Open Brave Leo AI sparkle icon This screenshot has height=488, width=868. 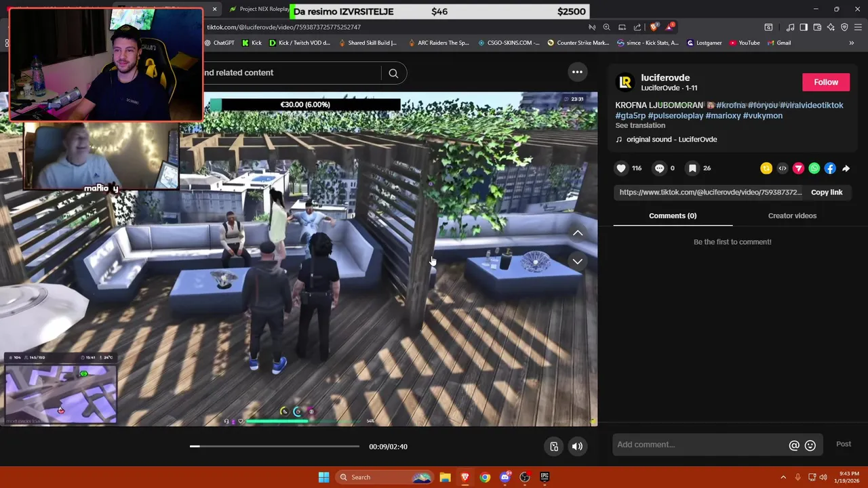point(831,27)
